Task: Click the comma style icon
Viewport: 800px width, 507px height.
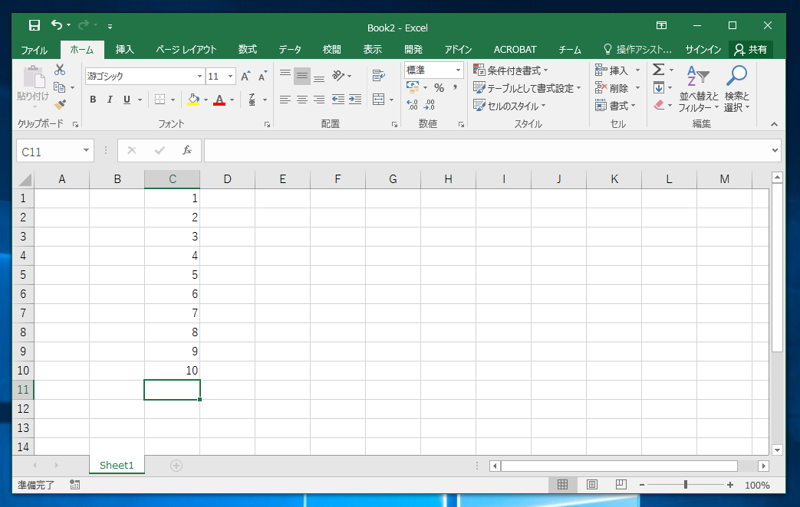Action: pyautogui.click(x=455, y=88)
